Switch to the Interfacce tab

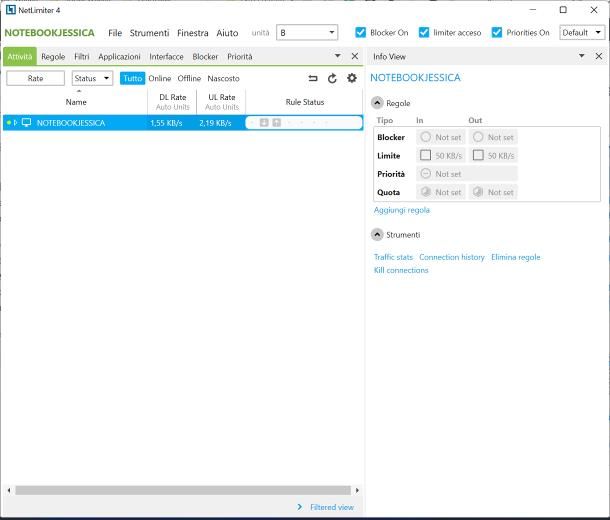click(x=166, y=57)
